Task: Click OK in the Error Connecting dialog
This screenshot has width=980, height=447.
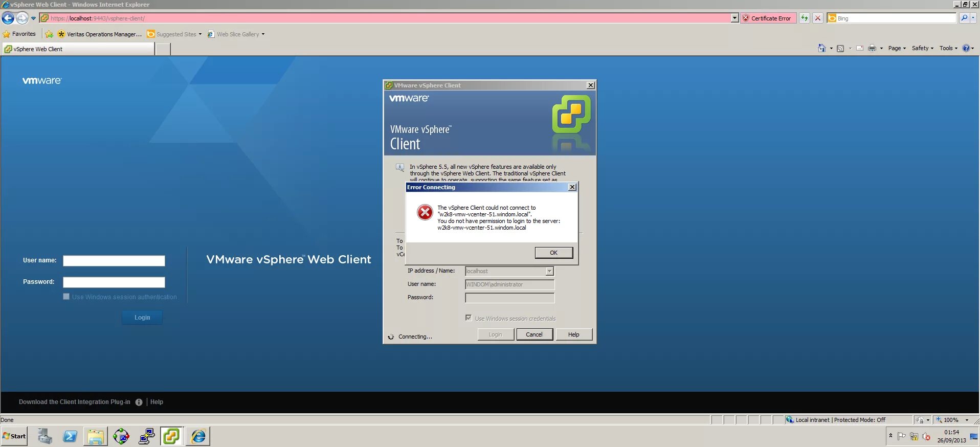Action: 553,253
